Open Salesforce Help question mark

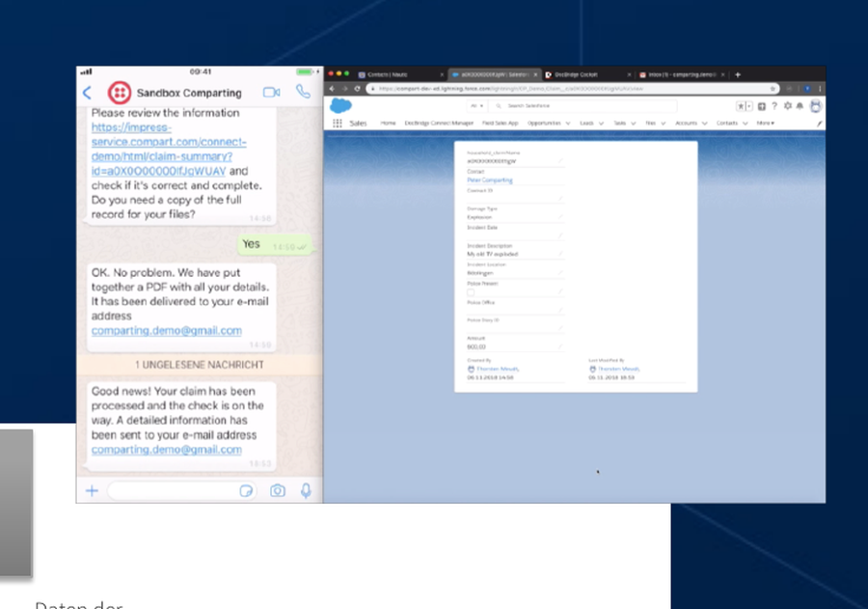click(774, 106)
